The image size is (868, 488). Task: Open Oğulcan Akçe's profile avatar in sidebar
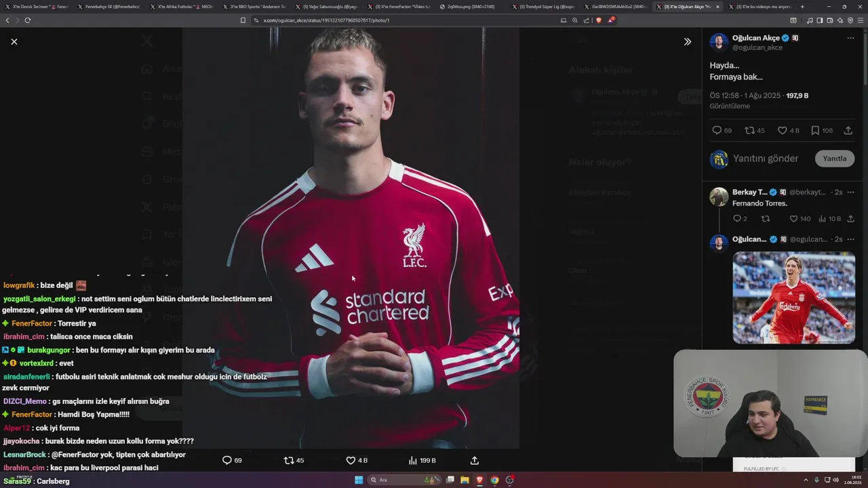719,42
